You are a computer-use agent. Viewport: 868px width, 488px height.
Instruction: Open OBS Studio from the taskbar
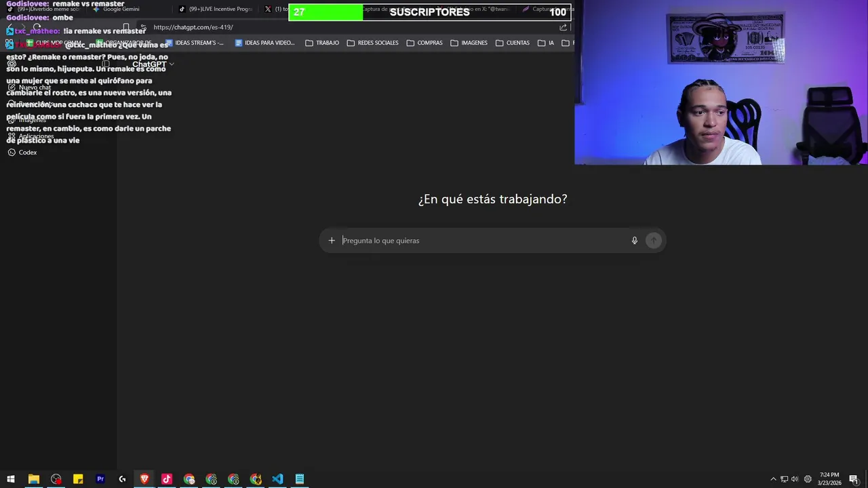click(x=56, y=479)
